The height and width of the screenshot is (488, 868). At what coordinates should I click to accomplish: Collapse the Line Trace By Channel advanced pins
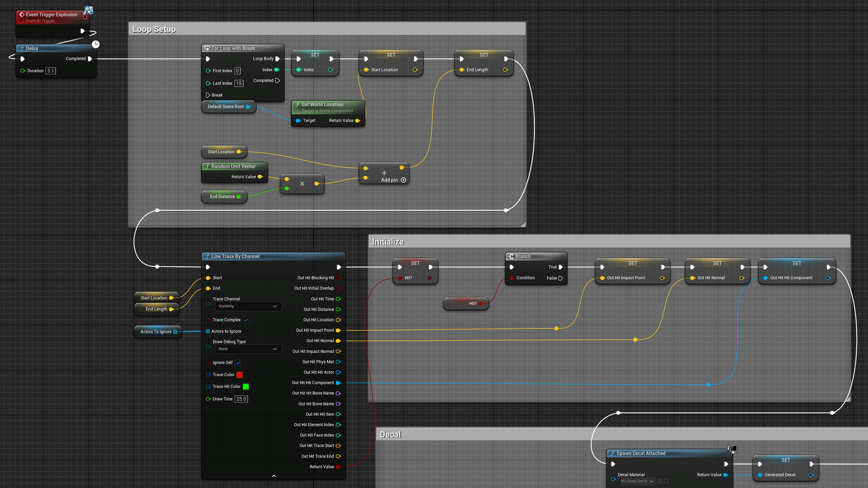274,476
